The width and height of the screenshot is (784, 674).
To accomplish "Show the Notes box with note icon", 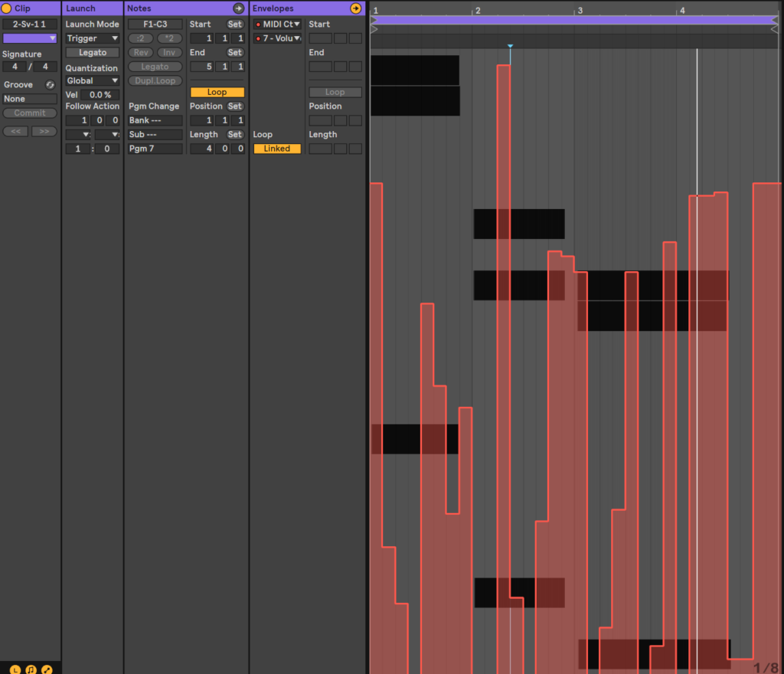I will click(31, 669).
